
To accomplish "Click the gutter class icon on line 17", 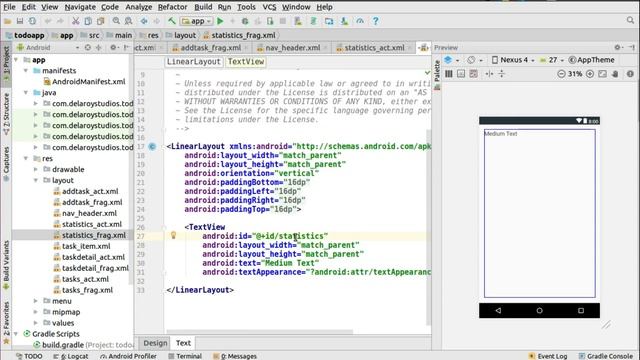I will pos(152,146).
